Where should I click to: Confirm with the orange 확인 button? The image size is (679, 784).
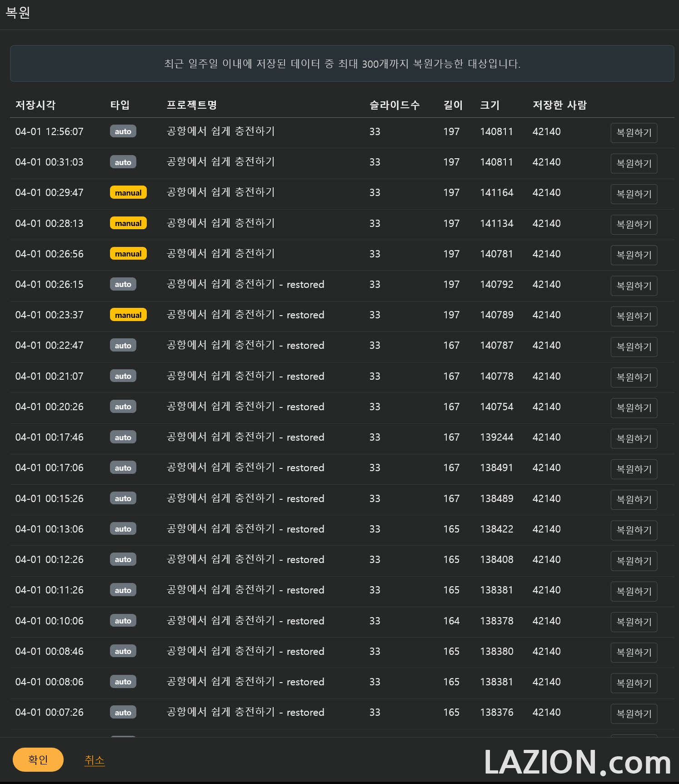(38, 759)
